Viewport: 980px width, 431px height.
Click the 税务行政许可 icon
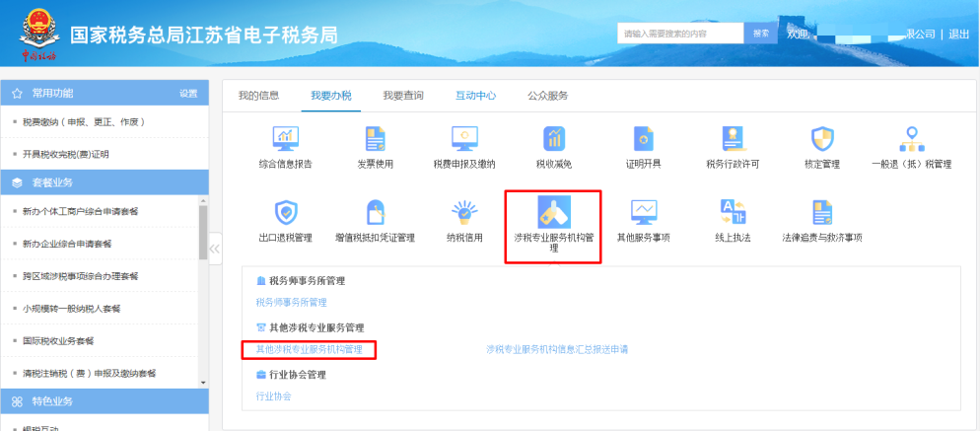click(x=733, y=140)
